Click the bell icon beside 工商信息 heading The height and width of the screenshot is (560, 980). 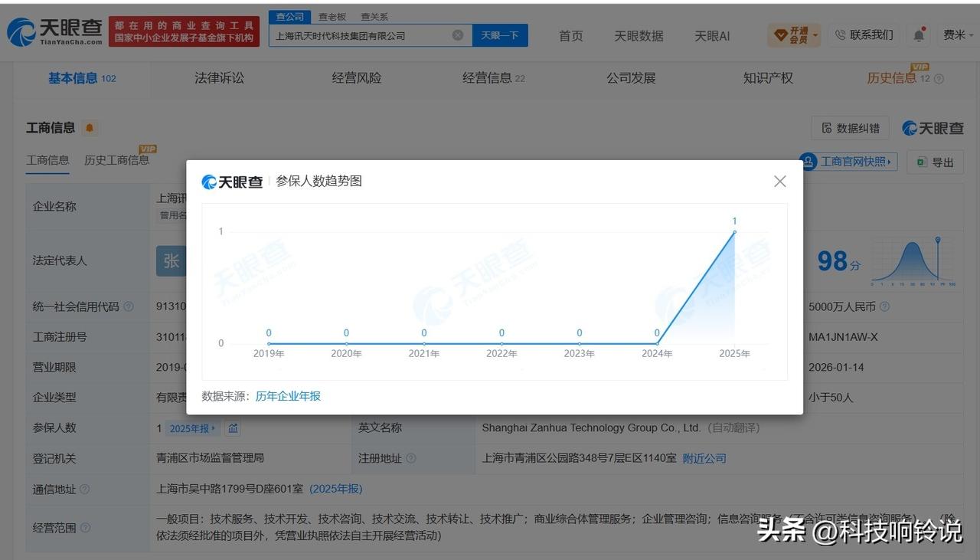tap(90, 128)
